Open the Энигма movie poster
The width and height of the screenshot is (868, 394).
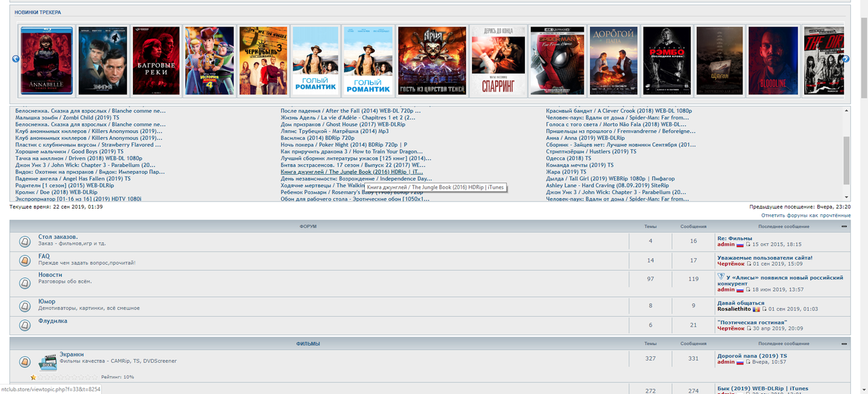[x=102, y=60]
